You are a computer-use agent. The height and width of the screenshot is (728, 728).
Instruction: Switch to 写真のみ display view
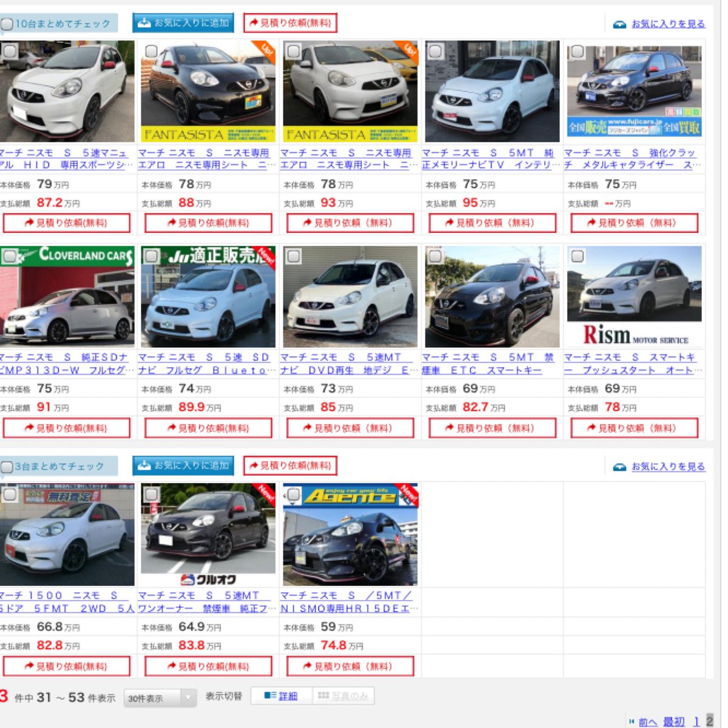[343, 696]
